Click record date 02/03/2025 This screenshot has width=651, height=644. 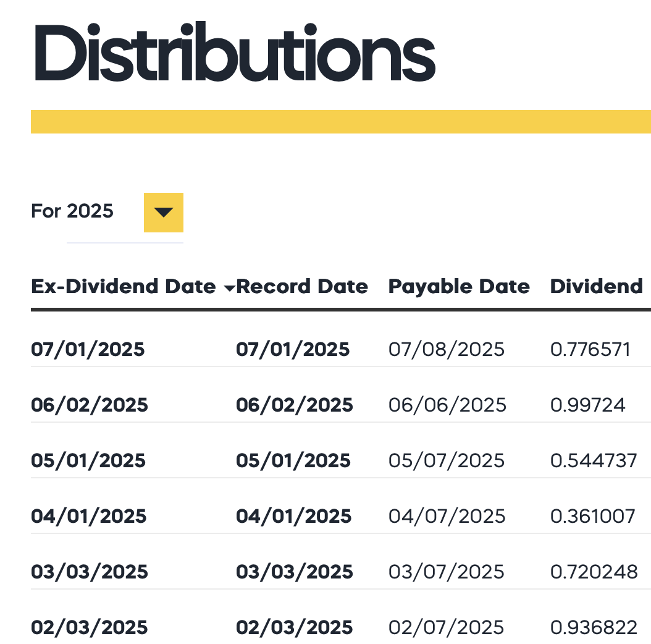point(295,627)
